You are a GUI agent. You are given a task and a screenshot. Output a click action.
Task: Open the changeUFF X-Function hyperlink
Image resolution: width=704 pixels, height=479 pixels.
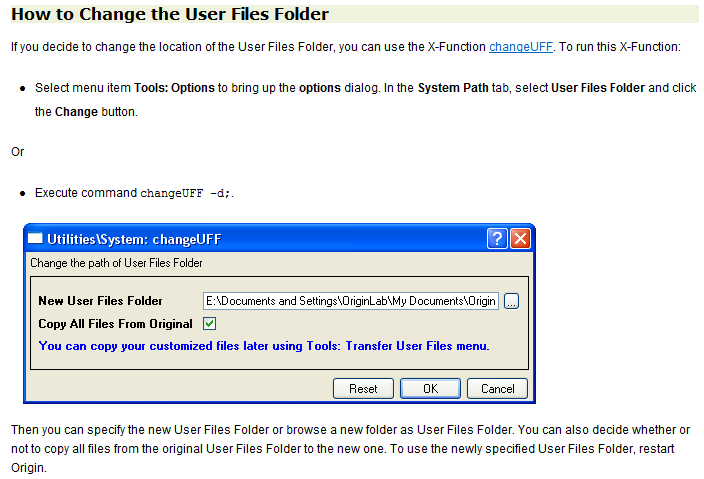(519, 47)
